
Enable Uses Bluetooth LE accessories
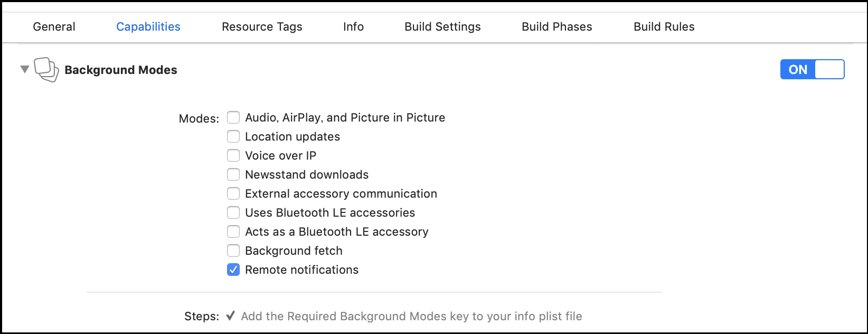[x=233, y=212]
